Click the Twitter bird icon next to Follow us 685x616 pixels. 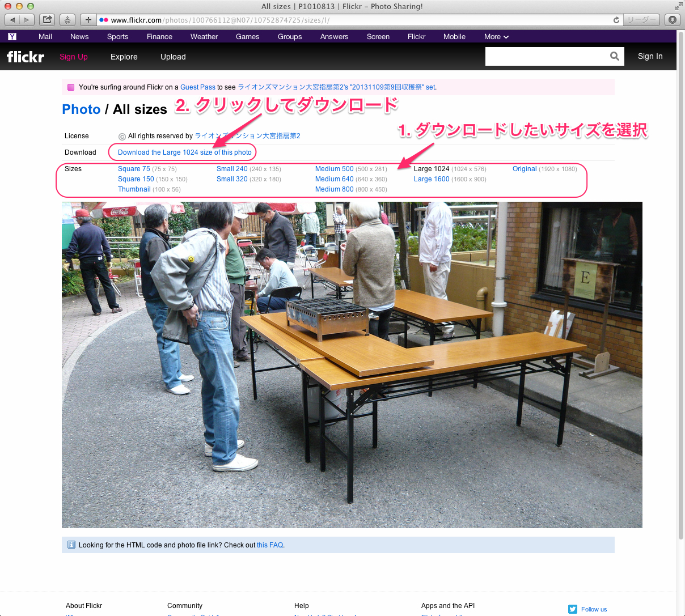coord(572,609)
